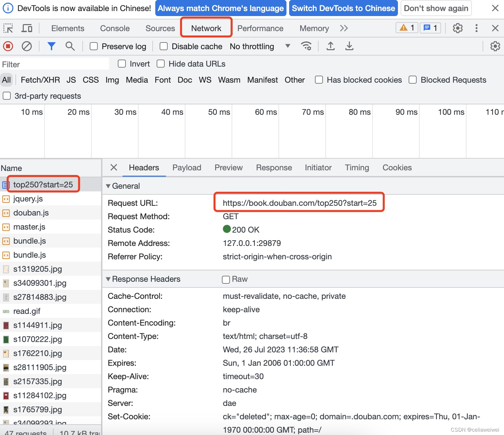Open the Sources panel

(x=160, y=28)
